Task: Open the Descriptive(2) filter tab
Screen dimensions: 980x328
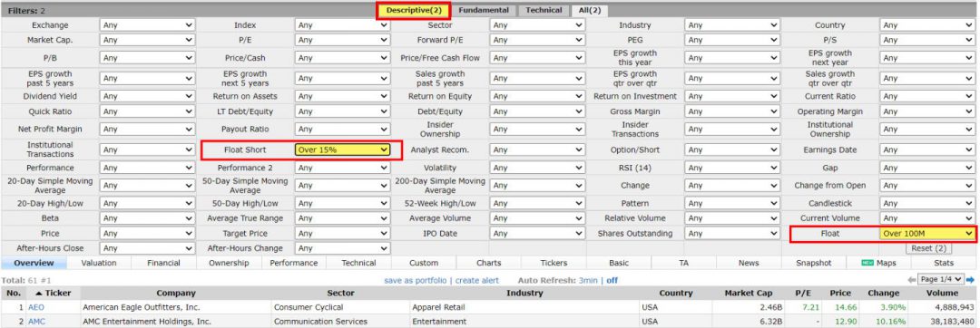Action: (x=413, y=10)
